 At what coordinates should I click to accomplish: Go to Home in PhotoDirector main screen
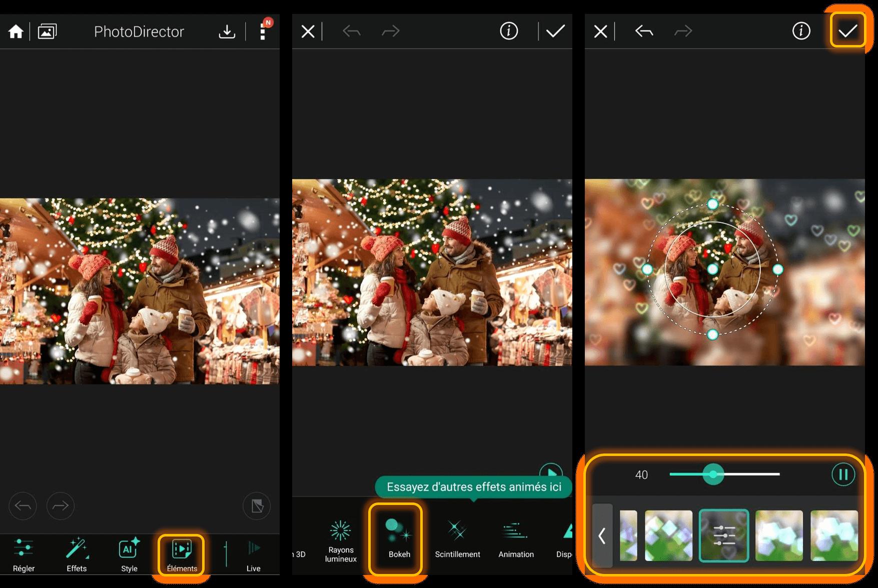16,31
